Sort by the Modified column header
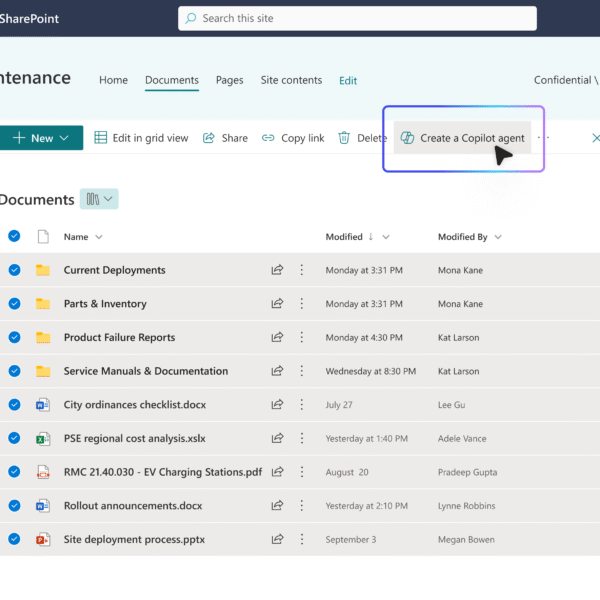 (x=344, y=237)
